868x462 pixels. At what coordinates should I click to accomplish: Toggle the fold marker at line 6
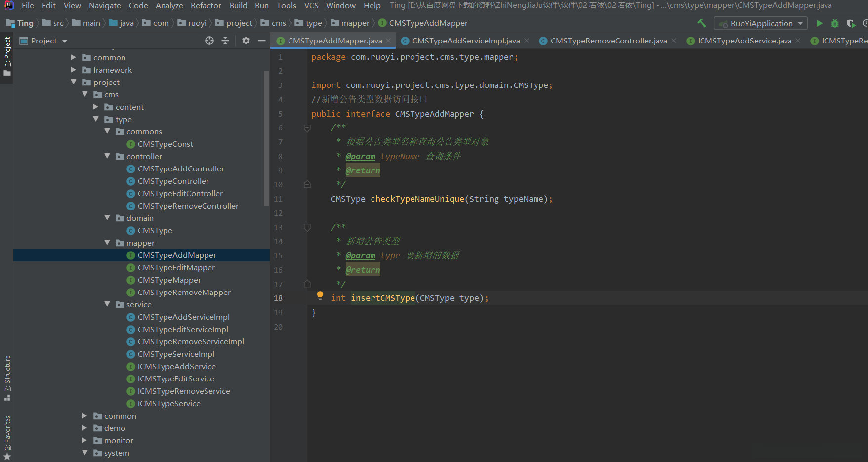pyautogui.click(x=307, y=128)
